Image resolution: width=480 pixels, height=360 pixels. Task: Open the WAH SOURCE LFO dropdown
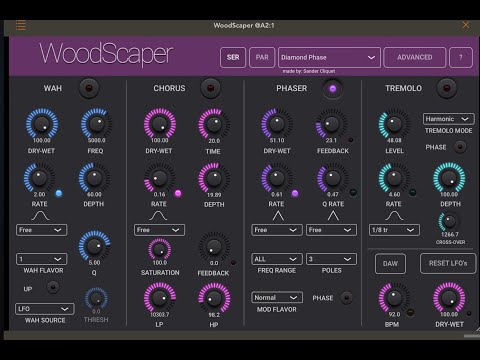click(44, 309)
